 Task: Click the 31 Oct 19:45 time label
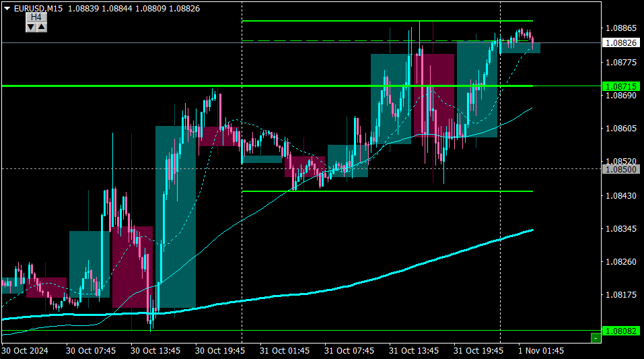tap(478, 351)
